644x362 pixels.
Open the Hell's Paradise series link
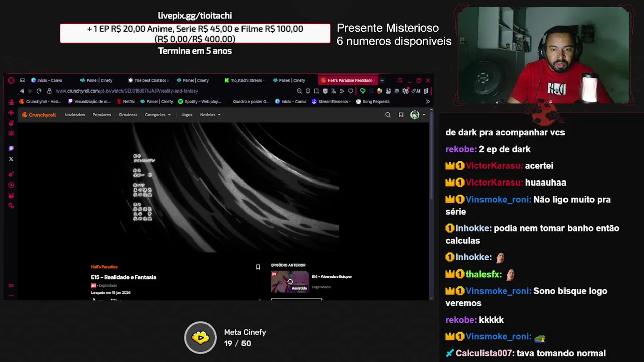click(104, 267)
